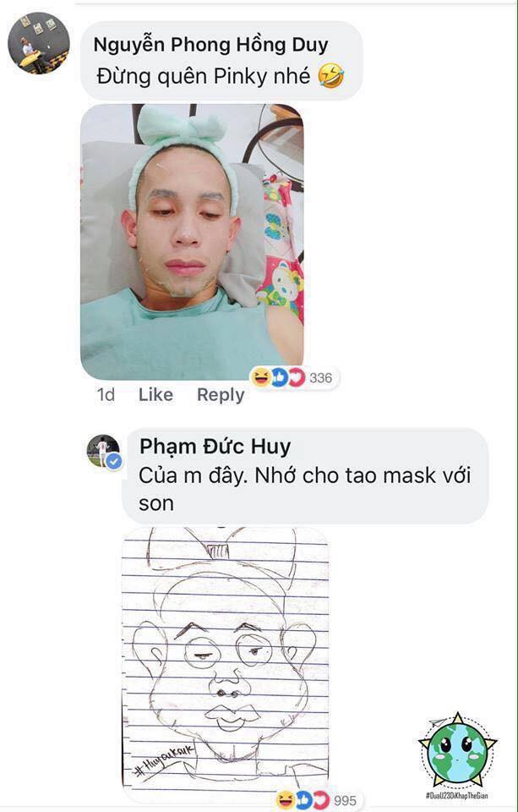
Task: Click the thumbs-up reaction next to 995
Action: [303, 800]
